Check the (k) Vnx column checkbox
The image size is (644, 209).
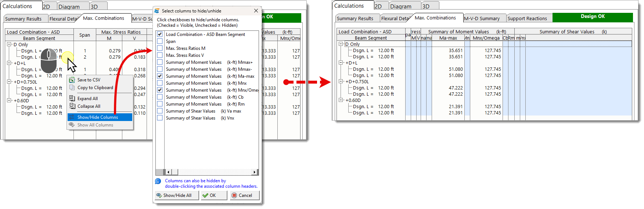pos(160,118)
